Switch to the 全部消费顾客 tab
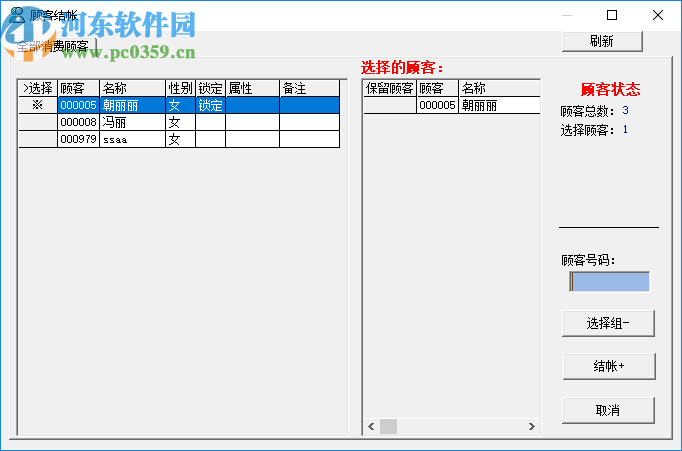 [x=53, y=46]
